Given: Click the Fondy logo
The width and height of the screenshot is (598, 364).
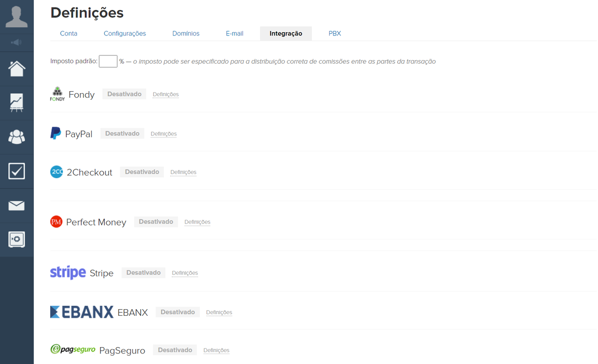Looking at the screenshot, I should click(x=57, y=94).
